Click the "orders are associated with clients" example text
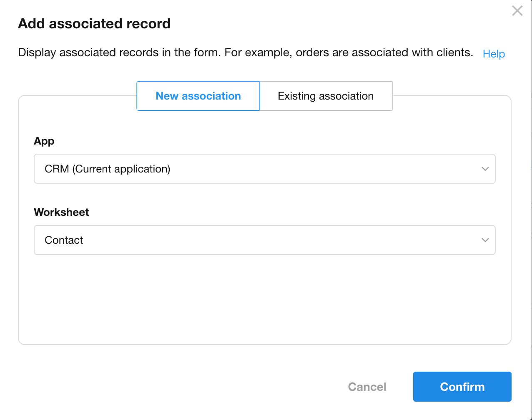 point(384,52)
